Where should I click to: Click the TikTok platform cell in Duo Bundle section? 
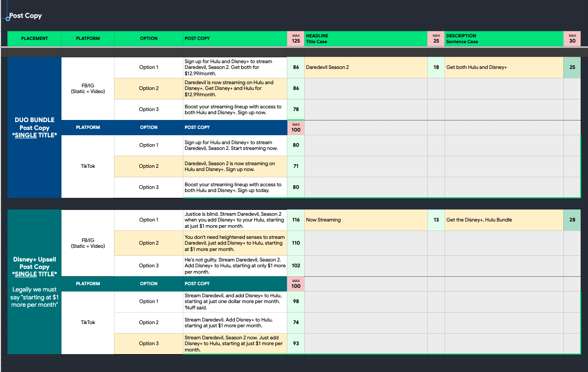88,166
